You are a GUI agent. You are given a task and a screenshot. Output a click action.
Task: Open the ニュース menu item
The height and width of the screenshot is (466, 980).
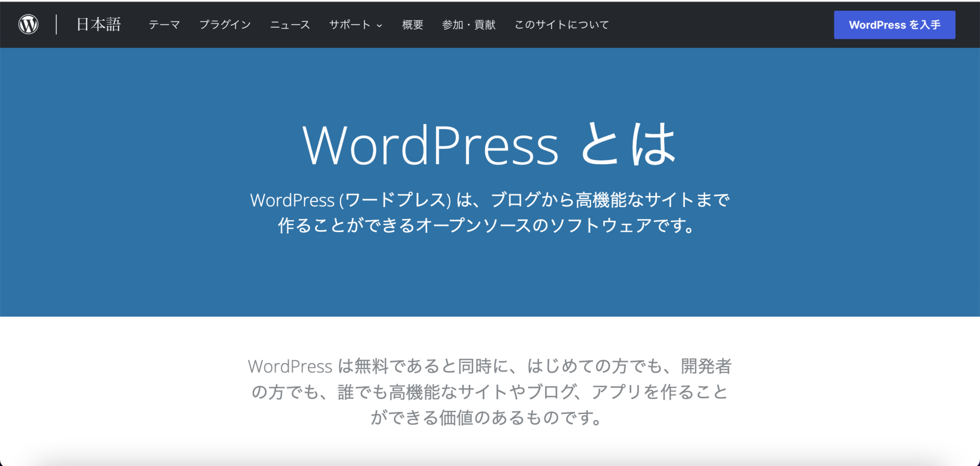point(290,24)
